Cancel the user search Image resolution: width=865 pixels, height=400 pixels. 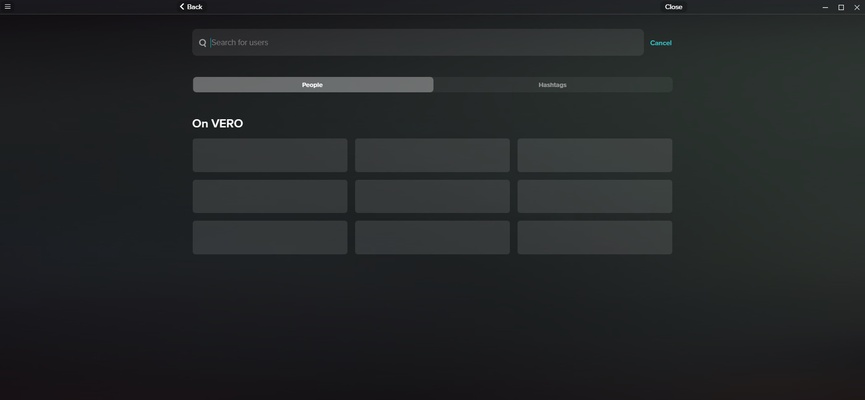tap(660, 43)
